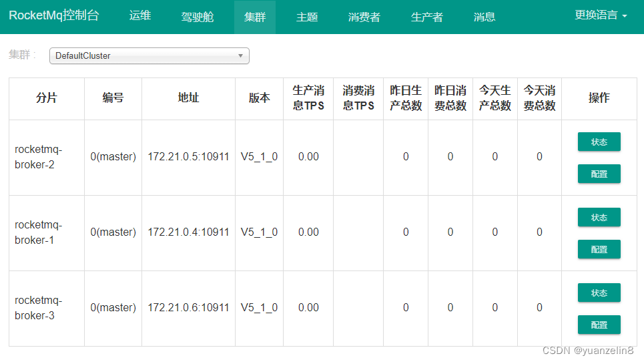Open the DefaultCluster cluster selector
This screenshot has height=362, width=644.
149,56
